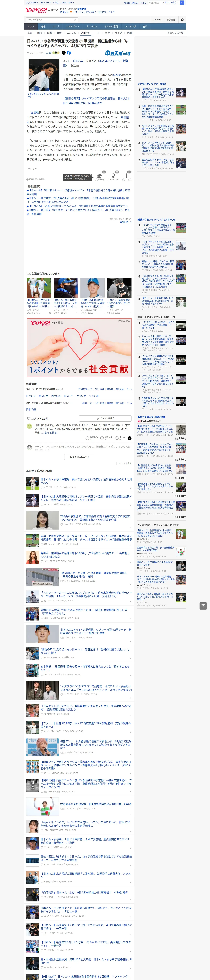Click the 'マイページ' link
210x980 pixels.
[x=157, y=20]
